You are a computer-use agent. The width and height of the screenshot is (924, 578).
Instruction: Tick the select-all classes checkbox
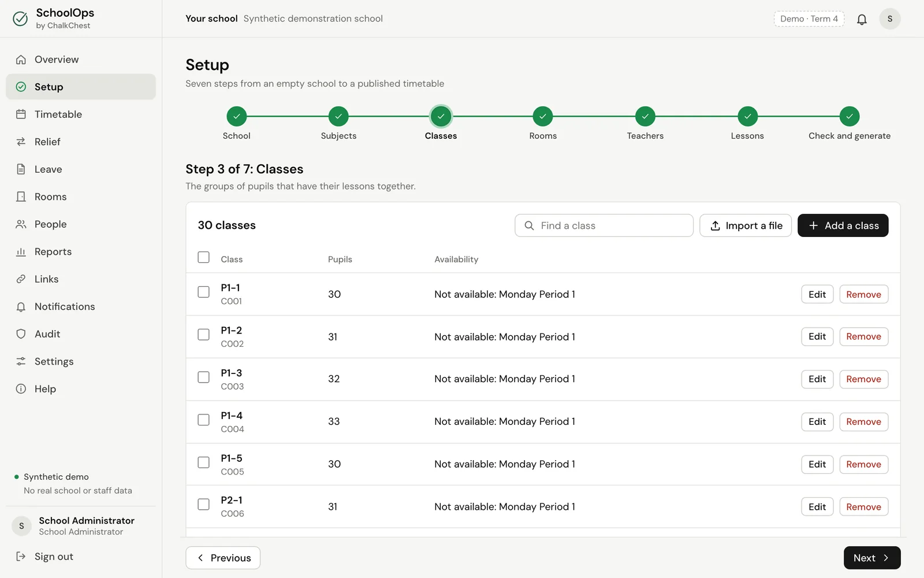[x=203, y=257]
